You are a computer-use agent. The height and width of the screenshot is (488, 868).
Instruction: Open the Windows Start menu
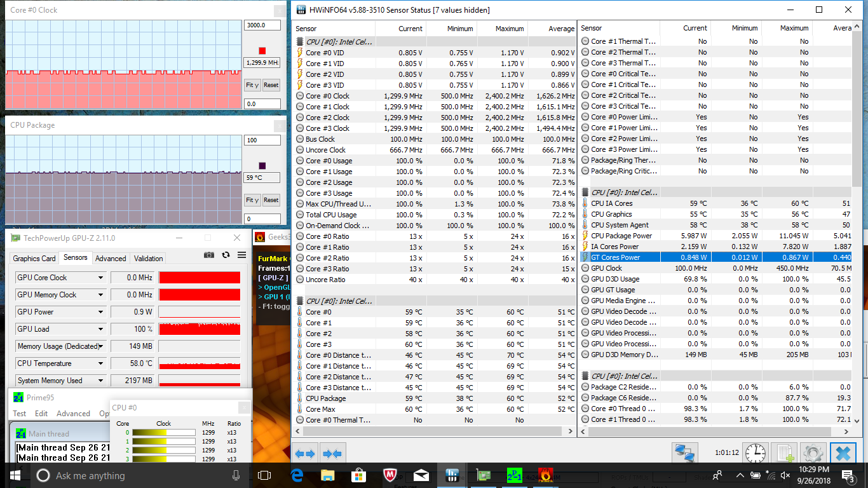[x=15, y=475]
